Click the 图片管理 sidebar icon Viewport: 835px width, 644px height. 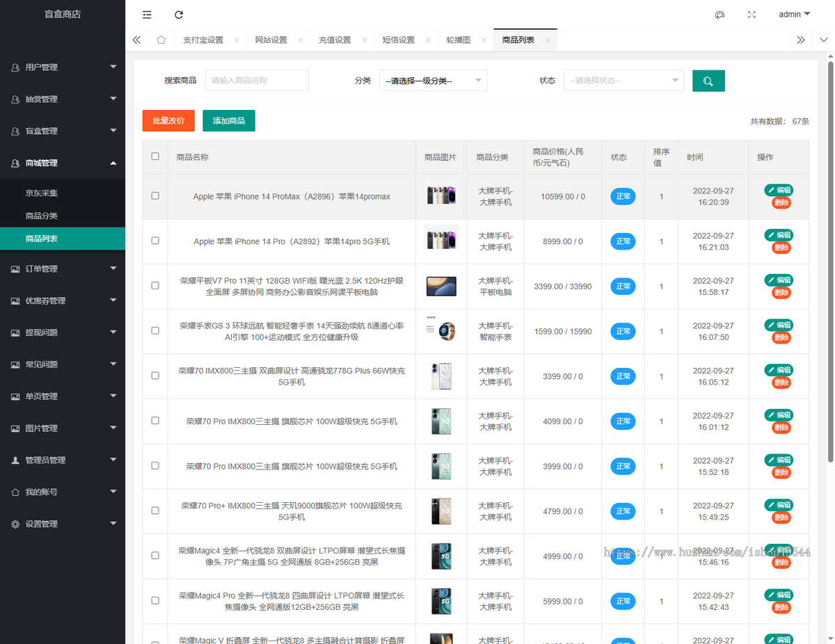[15, 428]
